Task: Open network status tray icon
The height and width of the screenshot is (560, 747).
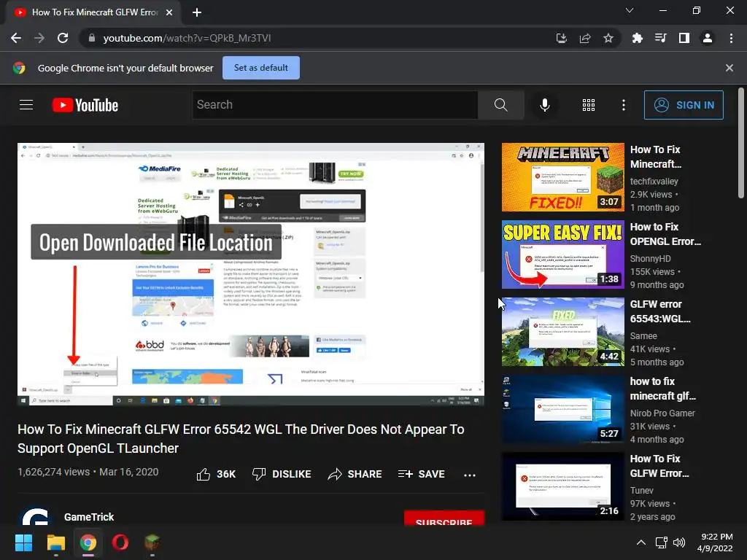Action: coord(661,542)
